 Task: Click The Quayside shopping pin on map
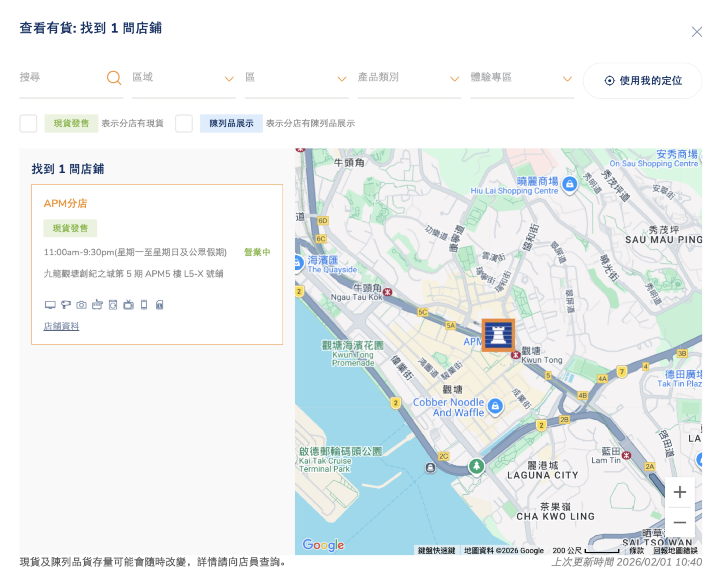tap(298, 263)
